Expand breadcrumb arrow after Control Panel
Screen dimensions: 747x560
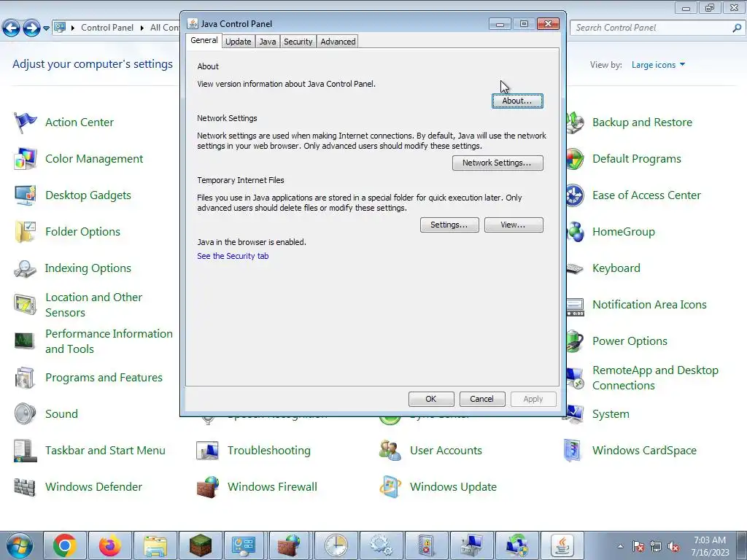pos(142,28)
